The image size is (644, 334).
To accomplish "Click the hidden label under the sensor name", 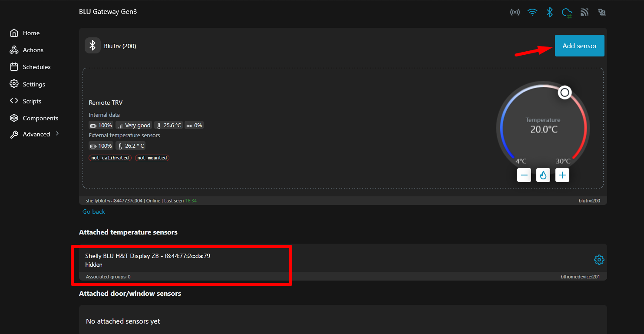I will tap(94, 265).
